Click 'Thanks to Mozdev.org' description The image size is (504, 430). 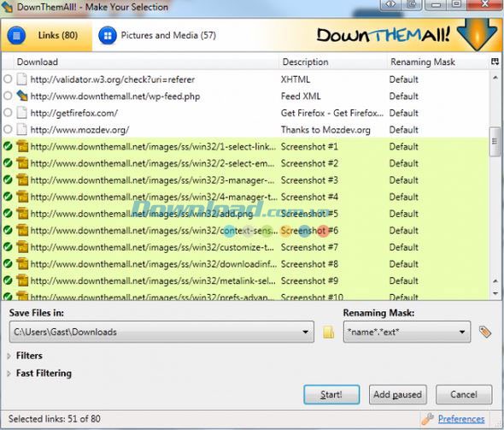pyautogui.click(x=325, y=130)
